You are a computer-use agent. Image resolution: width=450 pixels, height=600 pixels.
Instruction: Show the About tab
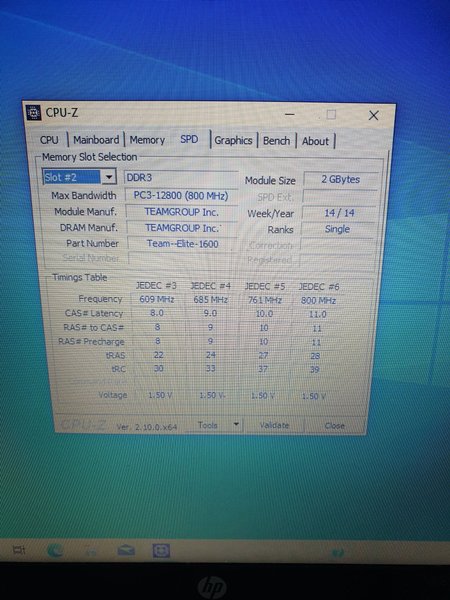click(x=315, y=141)
